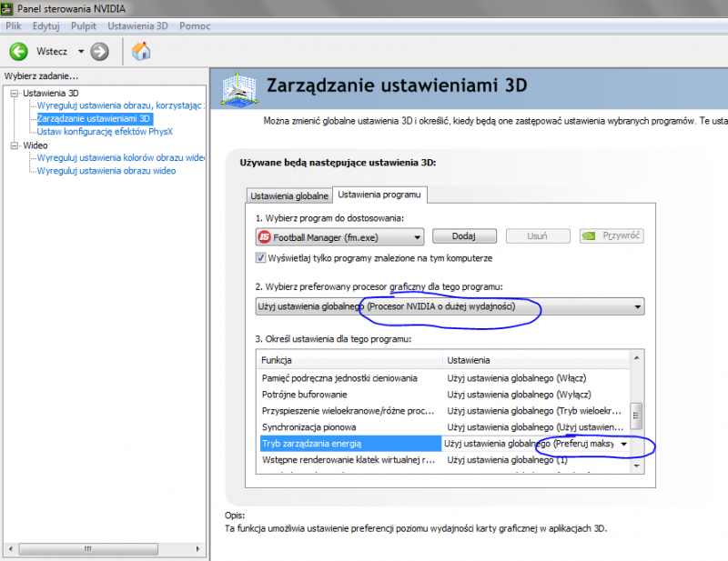Open the Edytuj menu

click(x=46, y=26)
